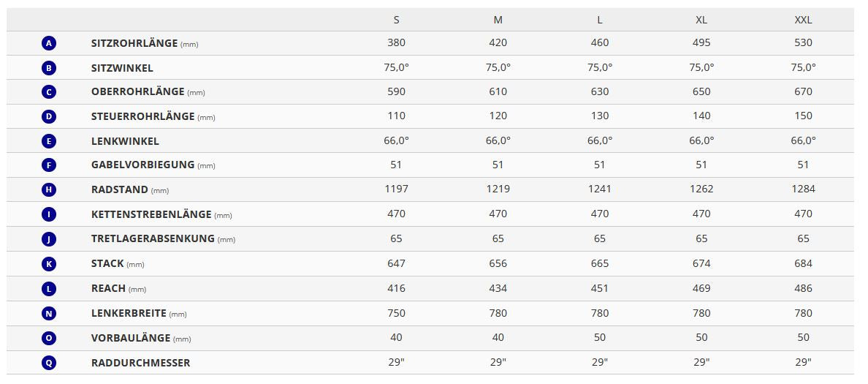Click the REACH row label
This screenshot has height=384, width=868.
[x=108, y=289]
